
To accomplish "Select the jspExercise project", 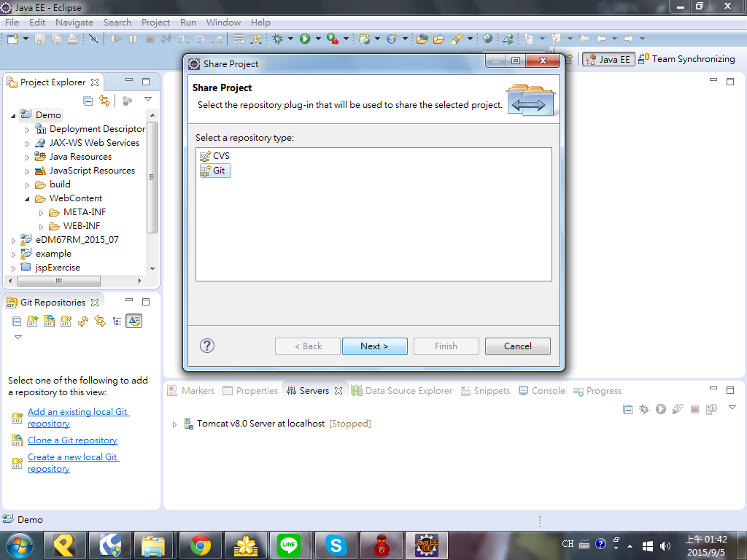I will pos(50,268).
